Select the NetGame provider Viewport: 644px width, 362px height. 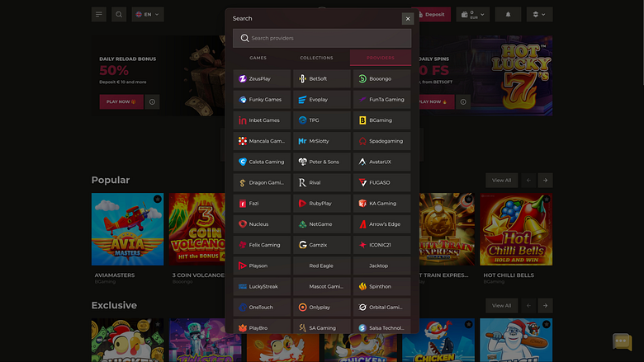[322, 224]
